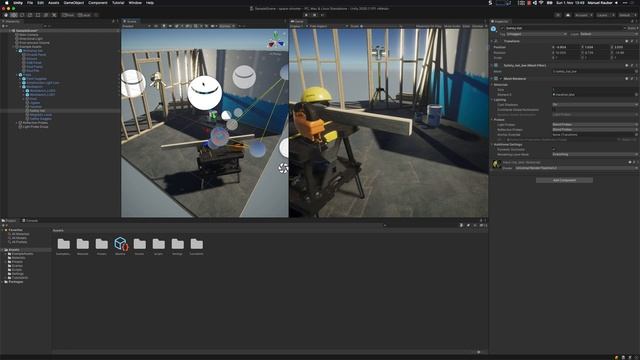Pause the game playback
The height and width of the screenshot is (360, 640).
(x=315, y=15)
